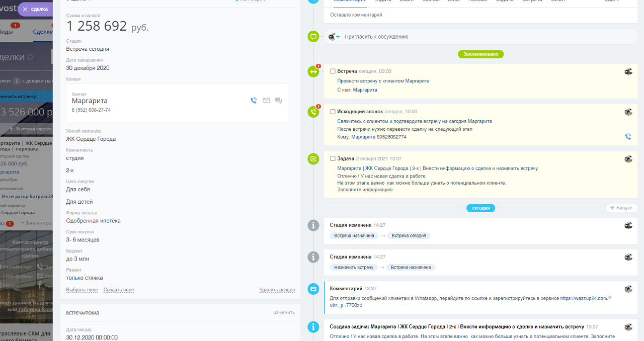
Task: Click Назначить встречу stage pill
Action: (354, 267)
